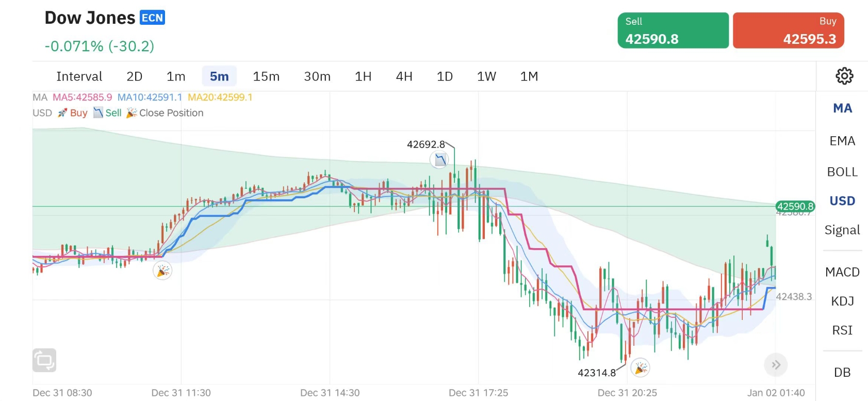This screenshot has width=868, height=401.
Task: Click the rotate screen icon
Action: click(44, 360)
